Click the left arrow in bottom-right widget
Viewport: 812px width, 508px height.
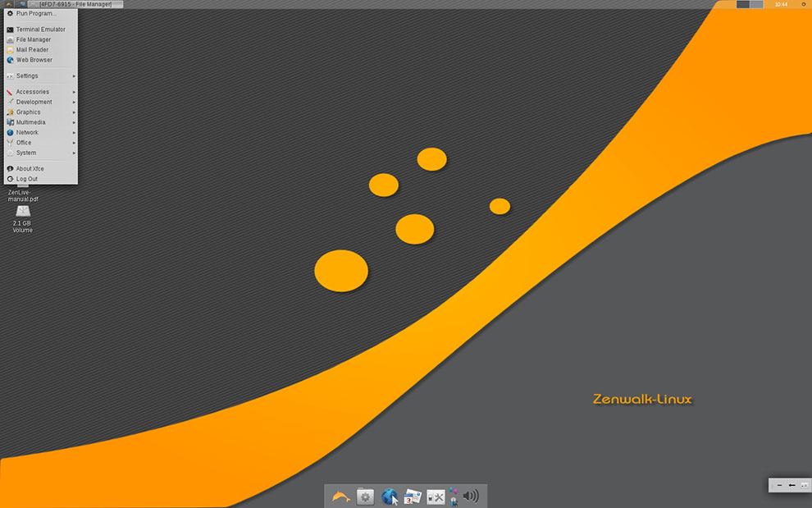(x=791, y=485)
